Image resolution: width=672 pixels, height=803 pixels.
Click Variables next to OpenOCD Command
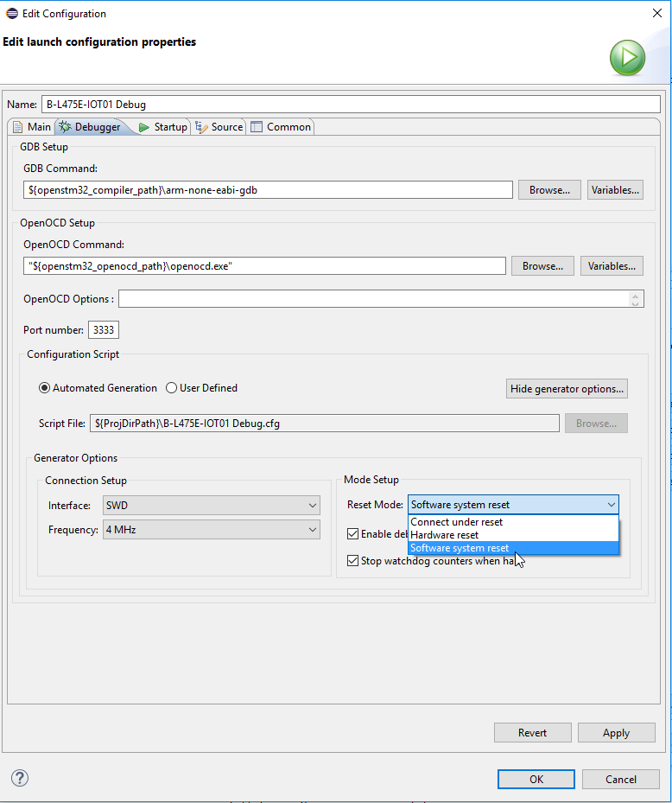[x=612, y=266]
